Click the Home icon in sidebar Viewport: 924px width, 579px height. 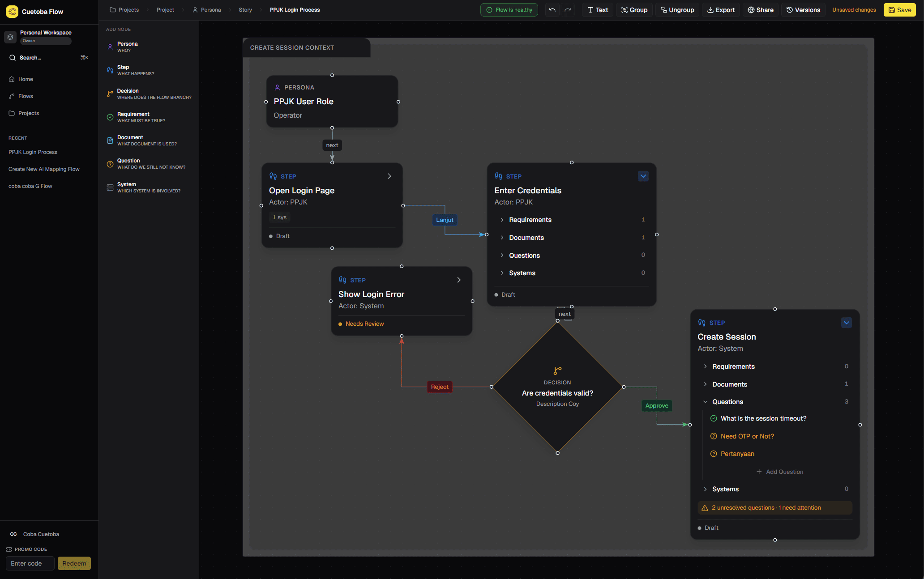12,79
